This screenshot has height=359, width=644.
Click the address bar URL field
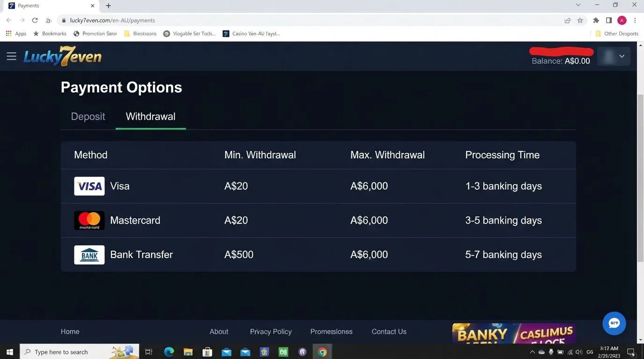[x=309, y=20]
